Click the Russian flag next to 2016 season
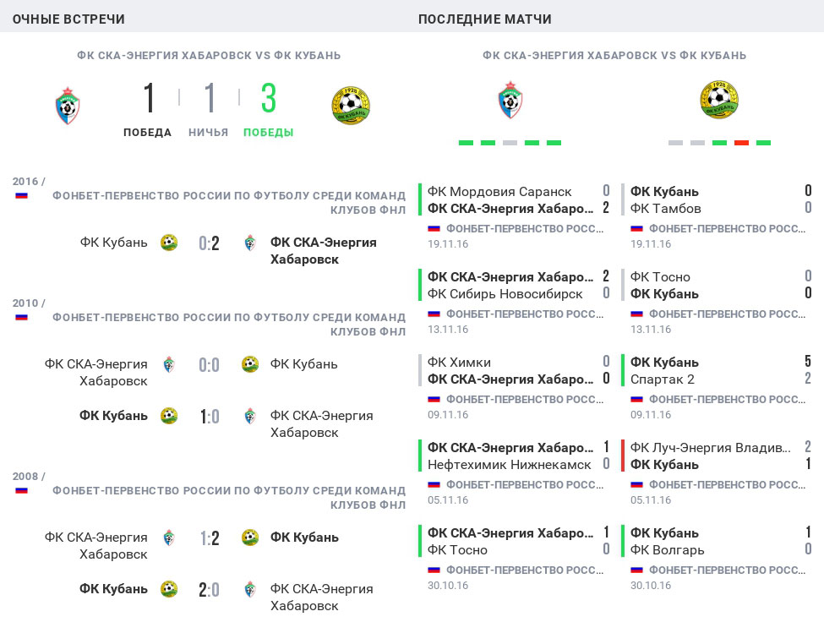The image size is (824, 644). tap(21, 195)
